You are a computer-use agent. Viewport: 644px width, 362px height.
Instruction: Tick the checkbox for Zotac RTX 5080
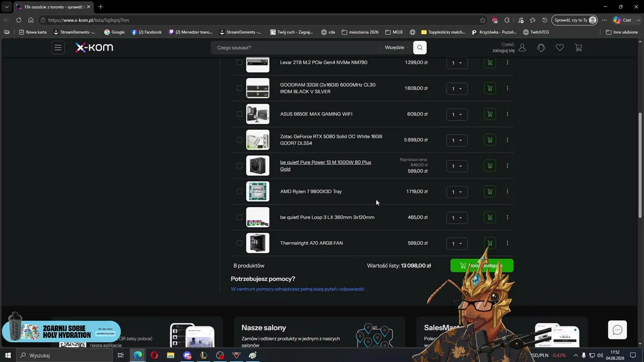coord(239,140)
